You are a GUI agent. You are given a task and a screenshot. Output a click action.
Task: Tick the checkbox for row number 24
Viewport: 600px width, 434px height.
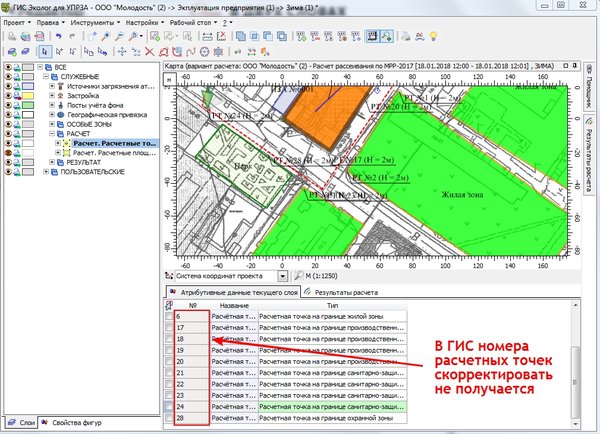tap(169, 407)
